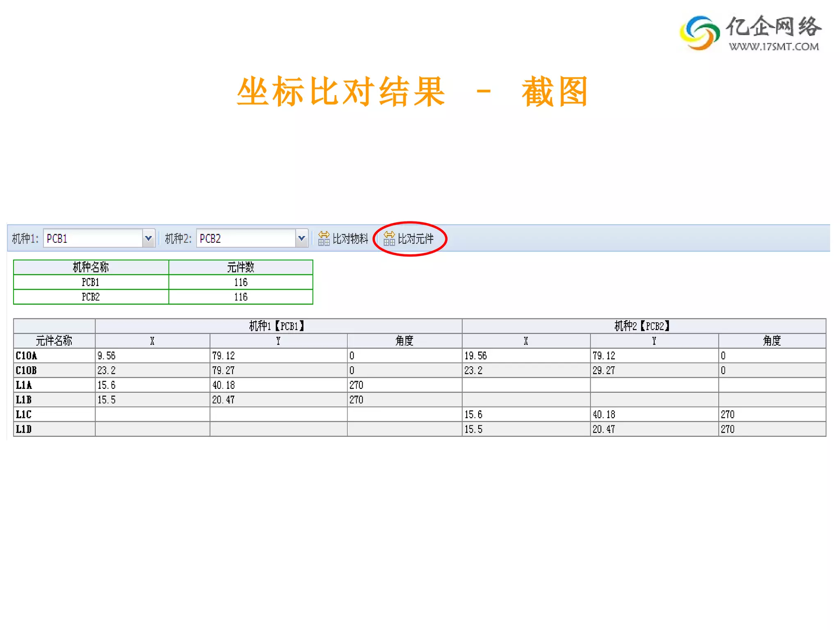Screen dimensions: 840x630
Task: Click the 坐标比对结果 - 截图 title
Action: (413, 91)
